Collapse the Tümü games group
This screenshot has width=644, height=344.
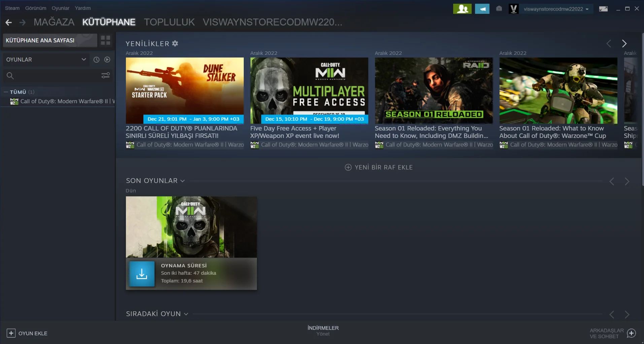point(6,92)
